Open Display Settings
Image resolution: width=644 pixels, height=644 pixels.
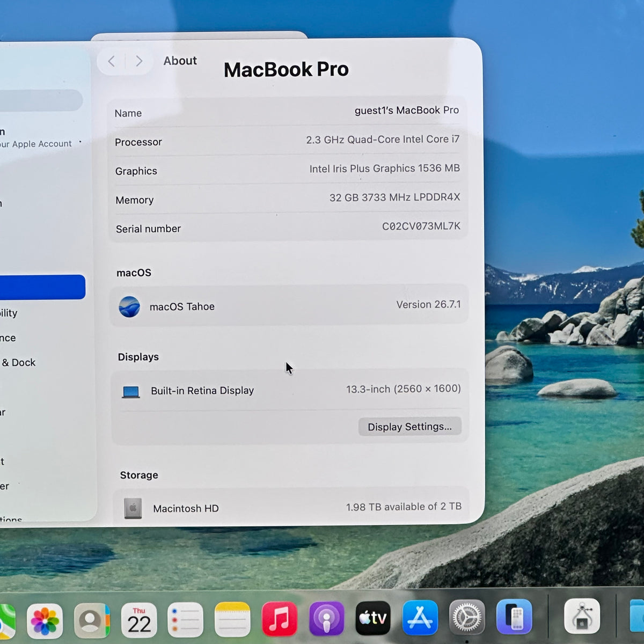(x=409, y=427)
